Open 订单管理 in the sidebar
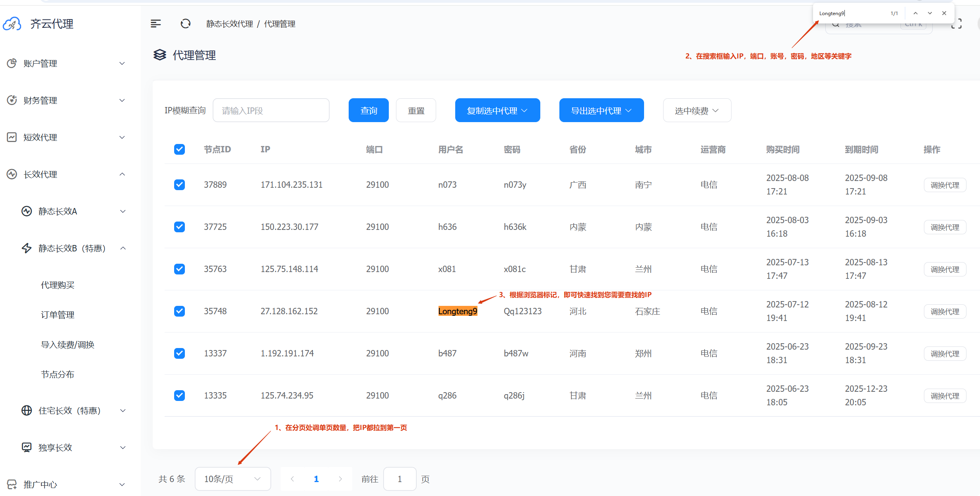 click(x=58, y=315)
